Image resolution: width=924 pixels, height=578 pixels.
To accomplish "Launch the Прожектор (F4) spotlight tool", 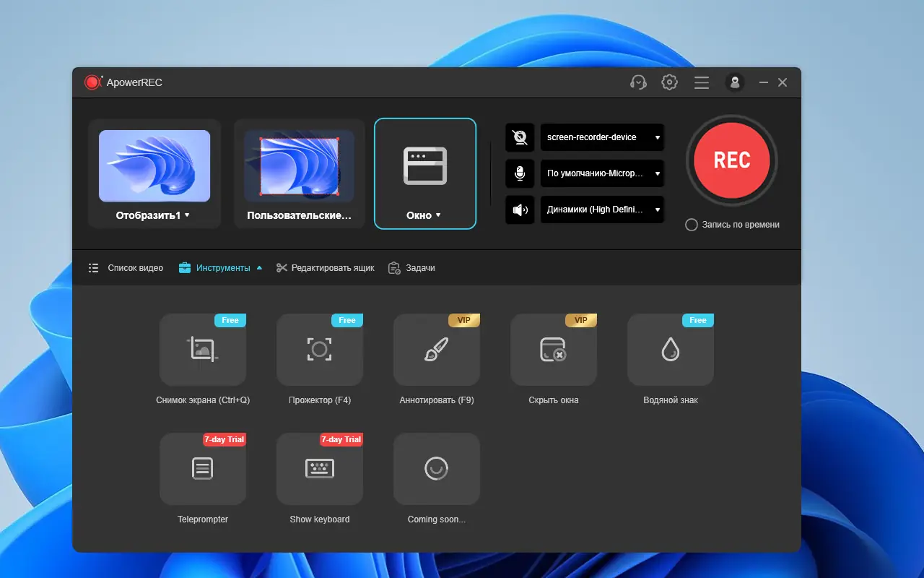I will (320, 350).
